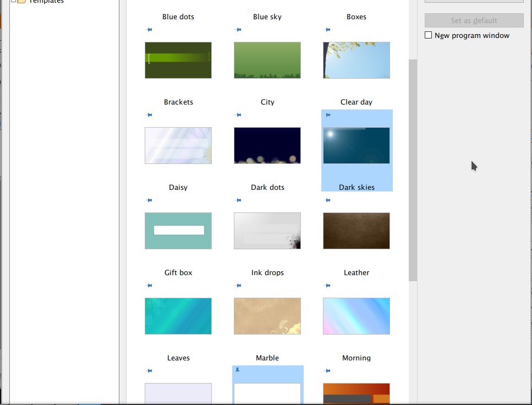Pick the pastel rainbow morning template thumbnail

pos(356,316)
